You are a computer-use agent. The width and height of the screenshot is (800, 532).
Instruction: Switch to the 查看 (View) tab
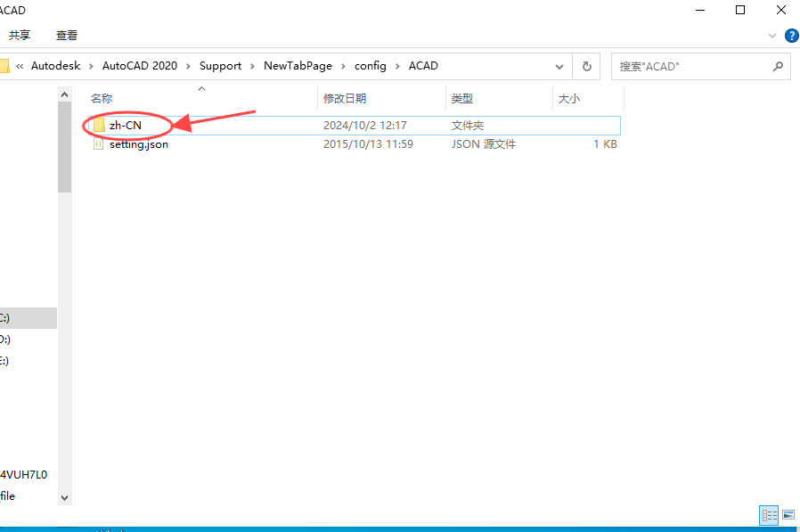point(68,35)
